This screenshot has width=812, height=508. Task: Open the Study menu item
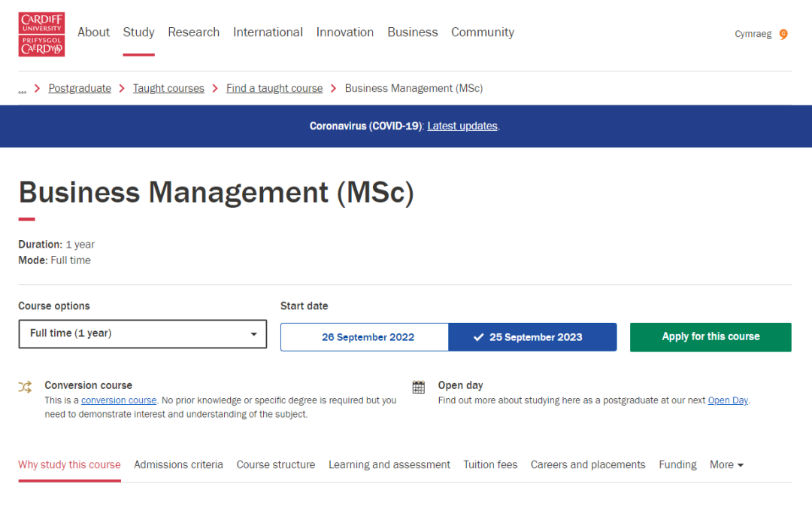pyautogui.click(x=138, y=32)
